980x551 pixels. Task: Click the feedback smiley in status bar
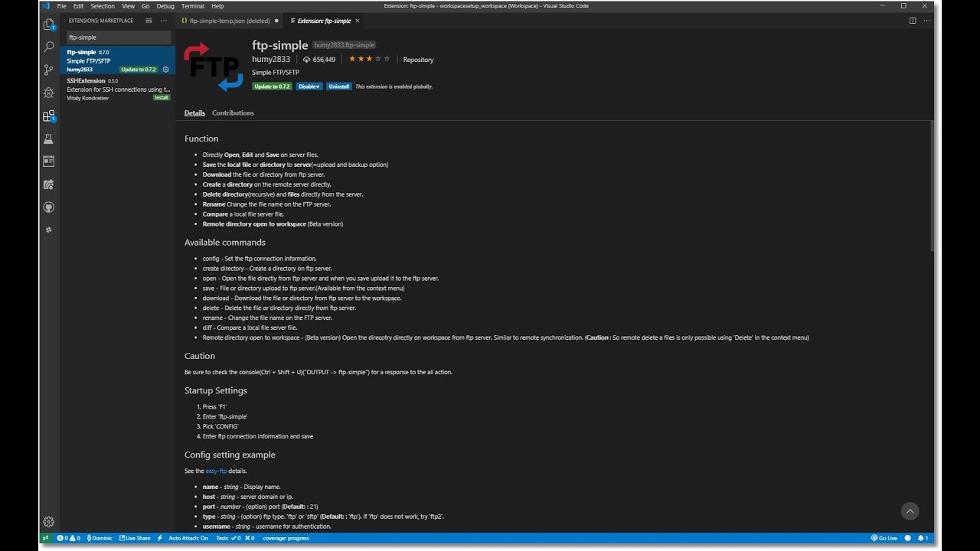tap(908, 538)
